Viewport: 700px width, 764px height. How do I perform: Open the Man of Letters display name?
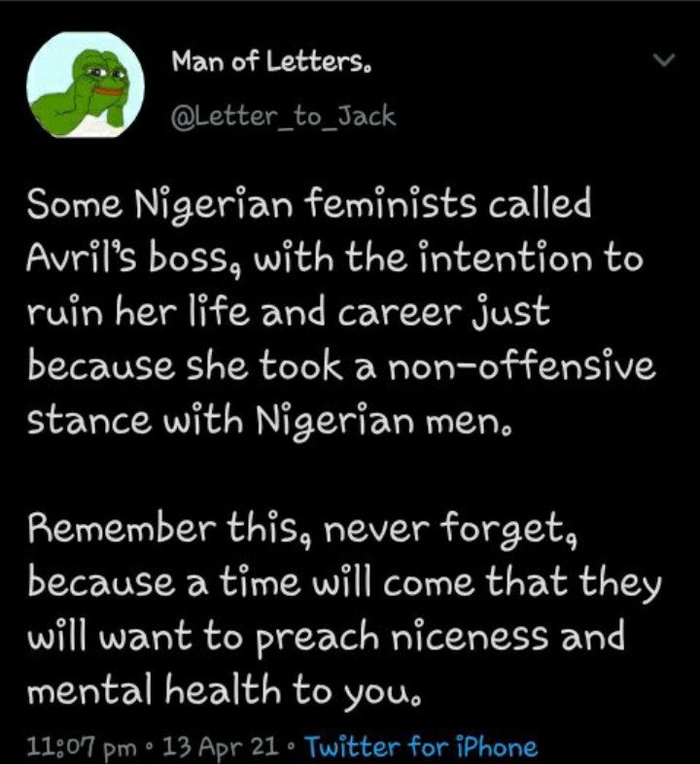pyautogui.click(x=272, y=62)
